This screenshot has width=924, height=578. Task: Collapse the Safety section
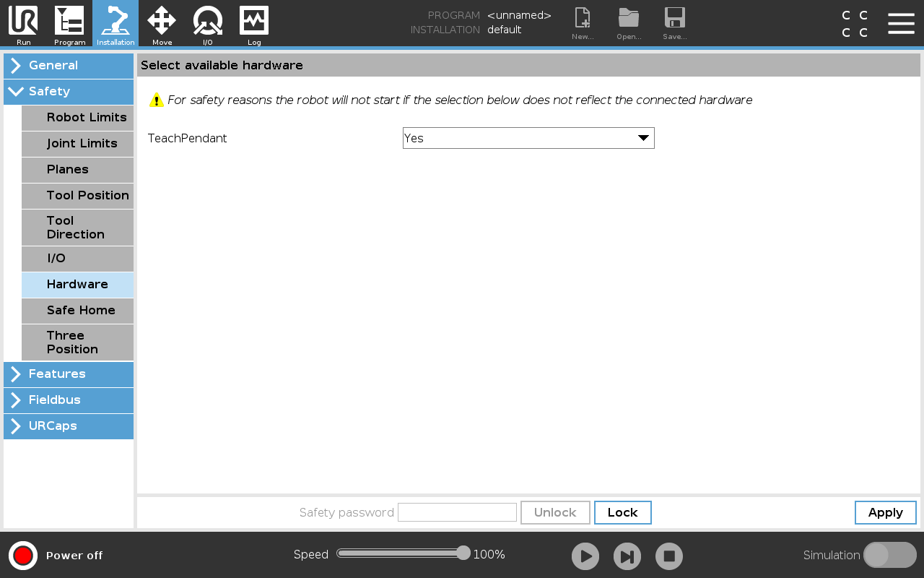pos(69,91)
